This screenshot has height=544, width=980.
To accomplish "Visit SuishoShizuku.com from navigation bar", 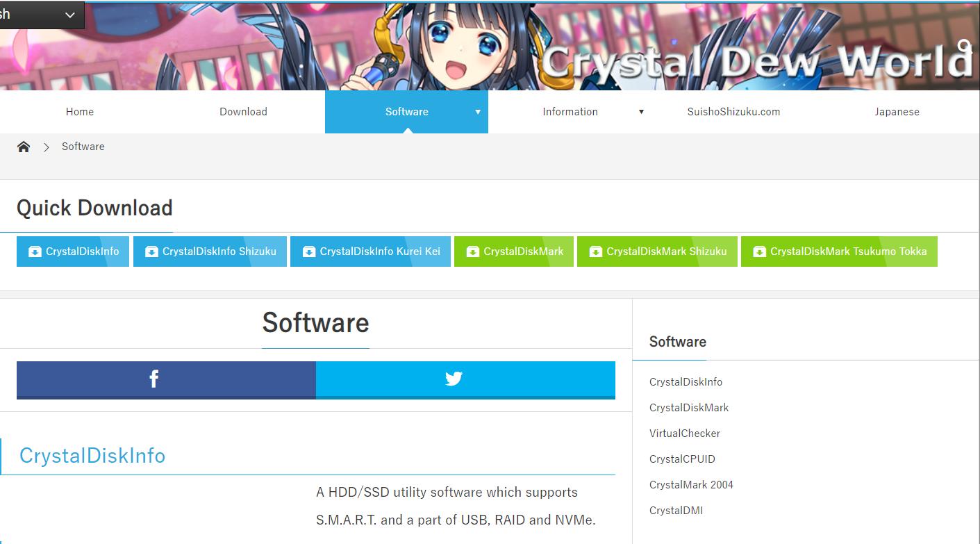I will click(733, 112).
